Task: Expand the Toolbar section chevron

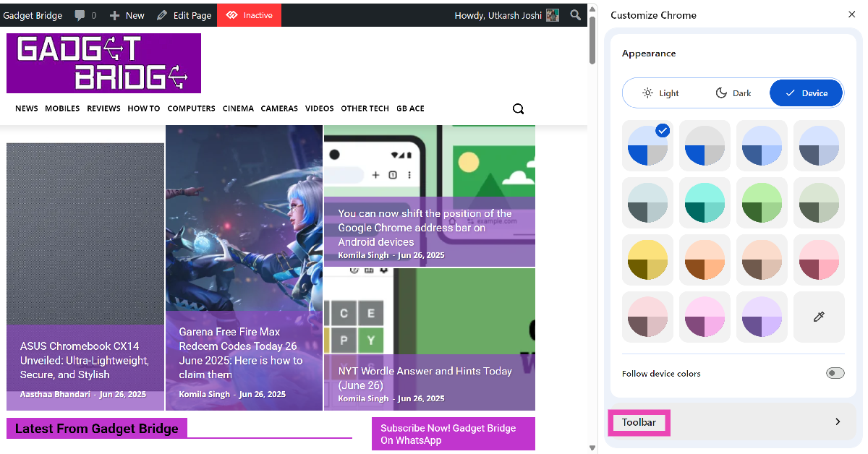Action: pos(838,421)
